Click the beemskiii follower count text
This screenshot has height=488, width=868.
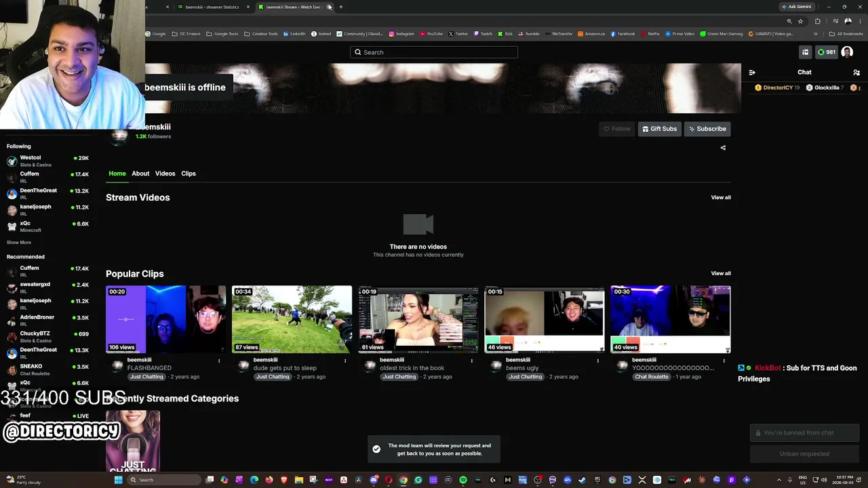pyautogui.click(x=153, y=136)
